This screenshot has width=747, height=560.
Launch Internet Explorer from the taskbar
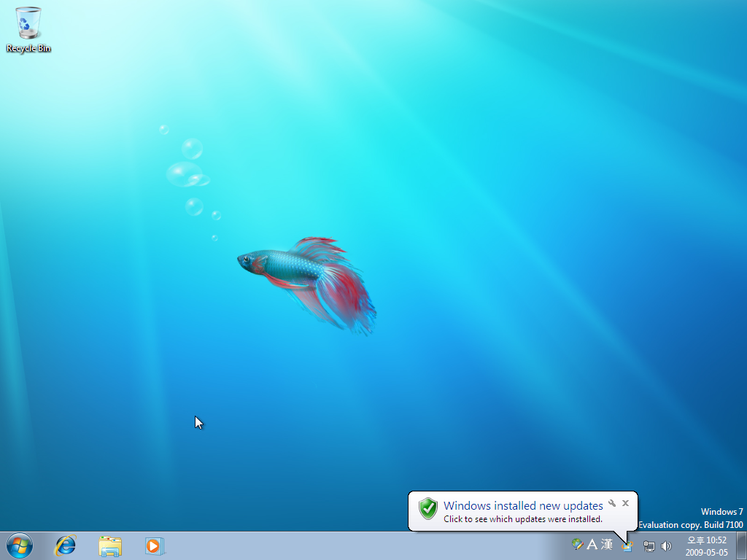[x=65, y=545]
